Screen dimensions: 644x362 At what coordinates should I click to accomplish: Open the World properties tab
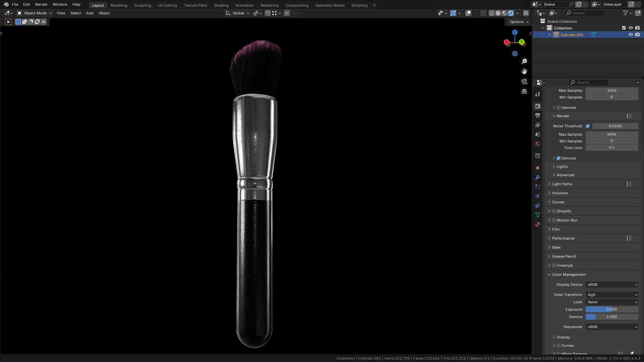tap(538, 143)
